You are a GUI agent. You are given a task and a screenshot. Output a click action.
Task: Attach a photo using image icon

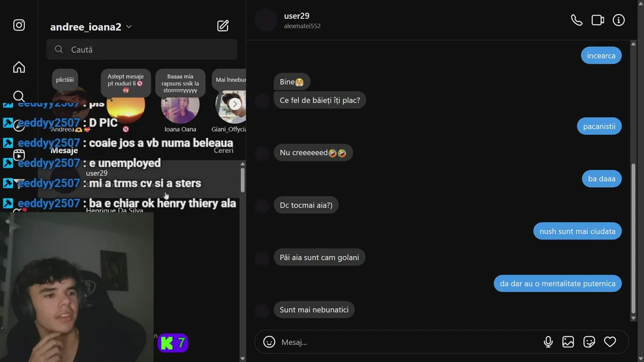point(568,342)
